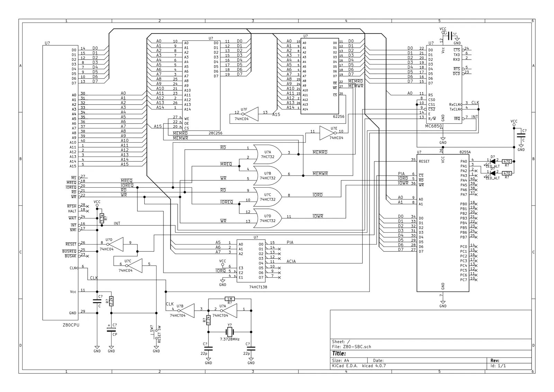Click the MEMRD net label at U?A output
This screenshot has height=392, width=554.
click(x=320, y=152)
